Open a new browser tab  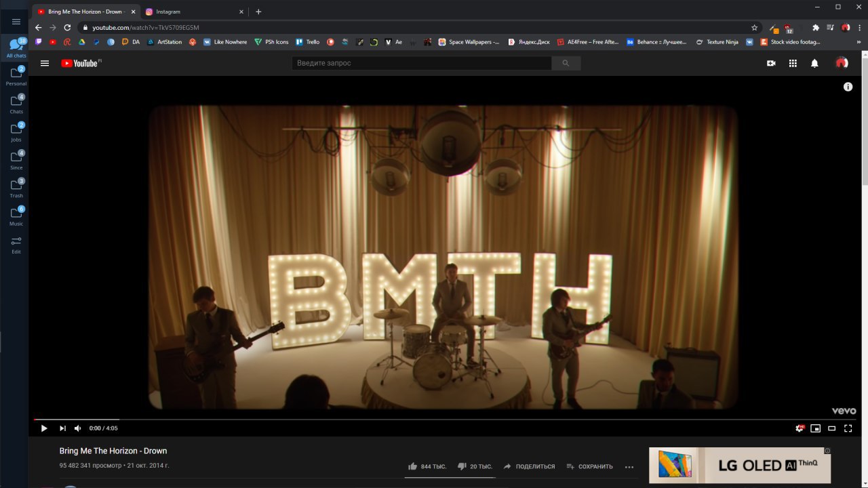pos(258,12)
